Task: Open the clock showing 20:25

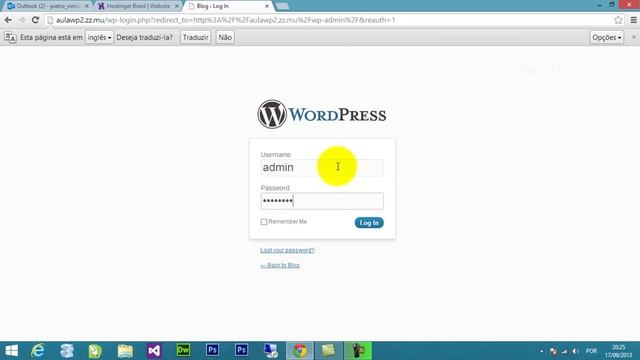Action: [x=618, y=351]
